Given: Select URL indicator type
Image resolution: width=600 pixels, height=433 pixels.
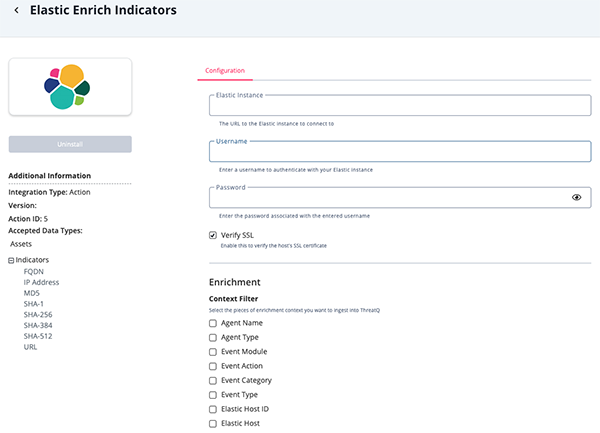Looking at the screenshot, I should [x=30, y=347].
